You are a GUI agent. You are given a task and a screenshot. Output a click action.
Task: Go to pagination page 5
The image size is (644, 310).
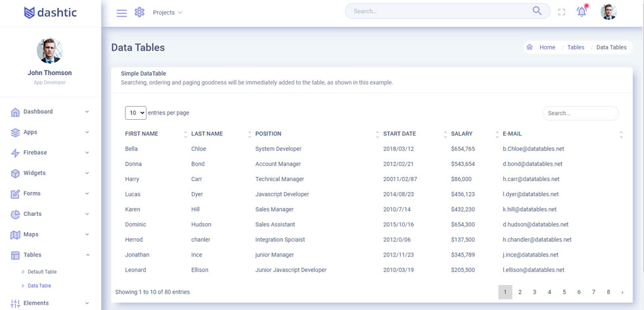pyautogui.click(x=564, y=292)
